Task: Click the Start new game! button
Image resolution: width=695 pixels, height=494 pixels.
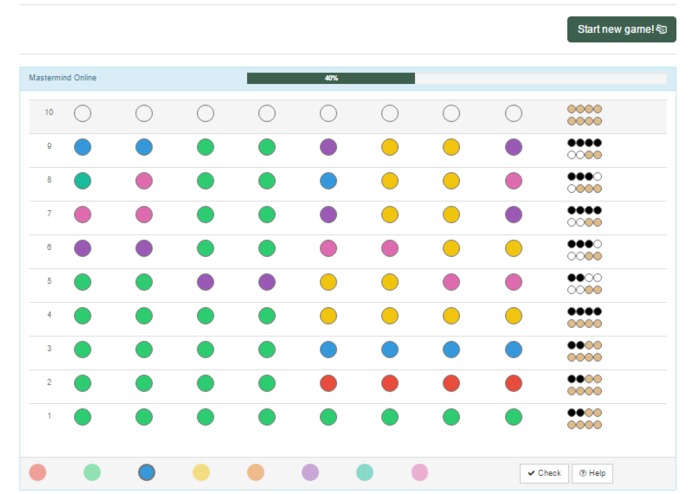Action: coord(621,30)
